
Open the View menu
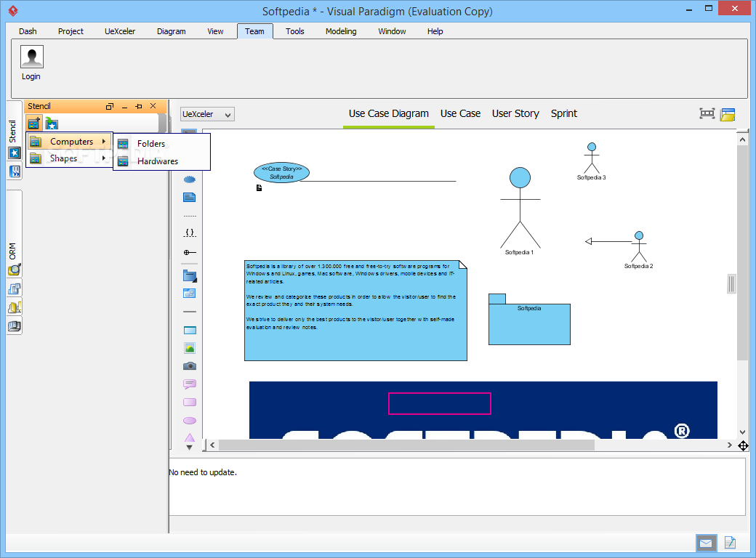(215, 31)
